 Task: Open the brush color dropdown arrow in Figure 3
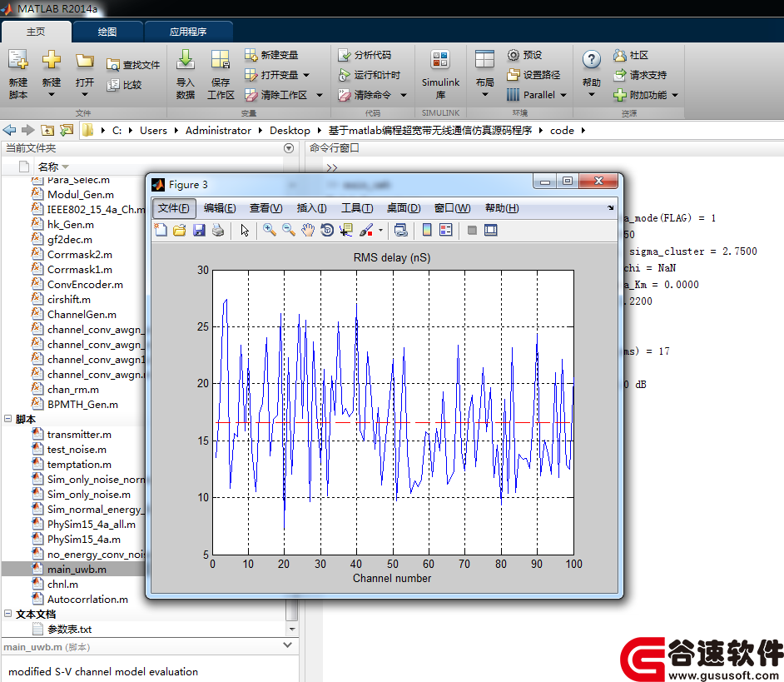pyautogui.click(x=380, y=230)
